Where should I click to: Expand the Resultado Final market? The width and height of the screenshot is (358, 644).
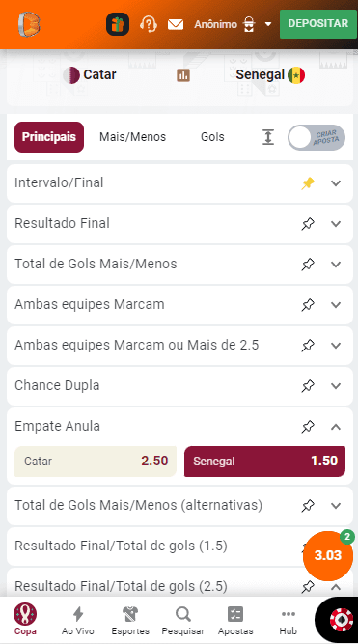(x=336, y=224)
